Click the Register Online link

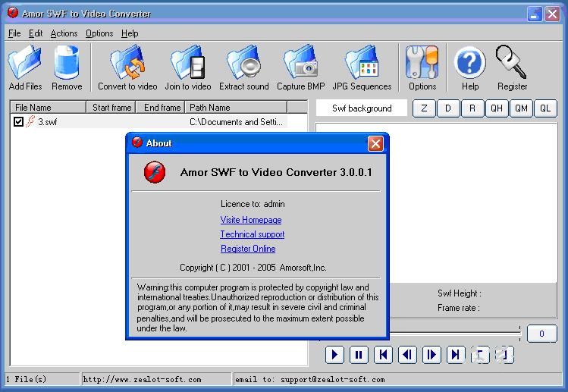[248, 249]
